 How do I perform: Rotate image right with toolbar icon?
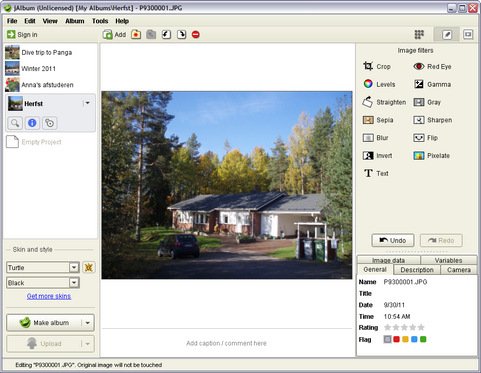click(182, 34)
